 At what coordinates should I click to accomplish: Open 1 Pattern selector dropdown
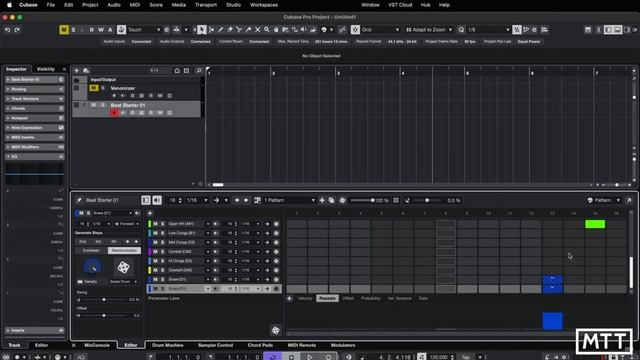tap(289, 200)
